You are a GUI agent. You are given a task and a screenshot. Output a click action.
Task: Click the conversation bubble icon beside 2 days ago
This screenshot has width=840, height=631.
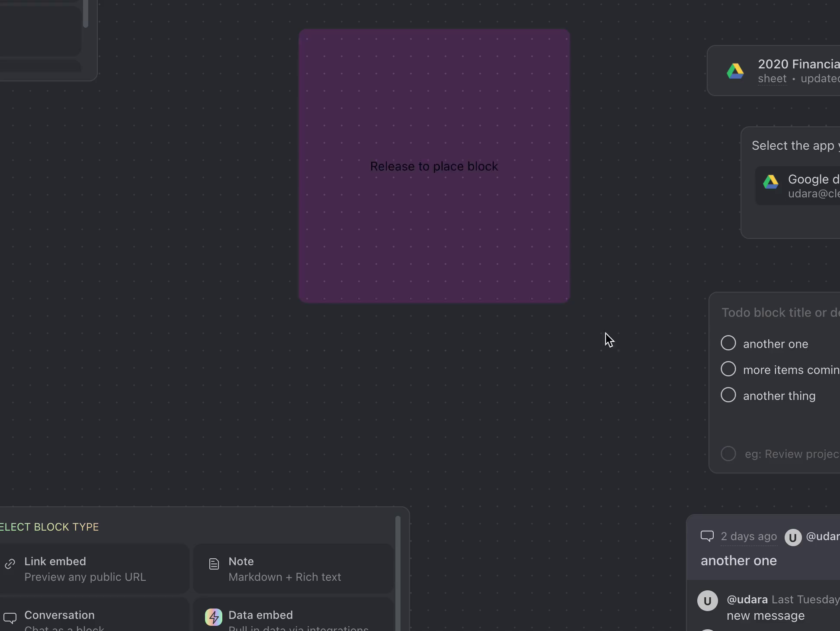point(707,537)
